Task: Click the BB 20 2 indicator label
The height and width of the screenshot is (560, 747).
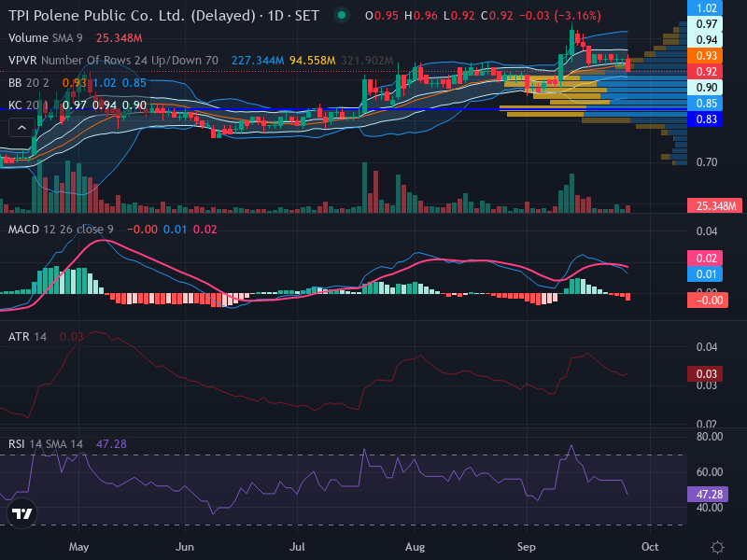Action: (29, 83)
